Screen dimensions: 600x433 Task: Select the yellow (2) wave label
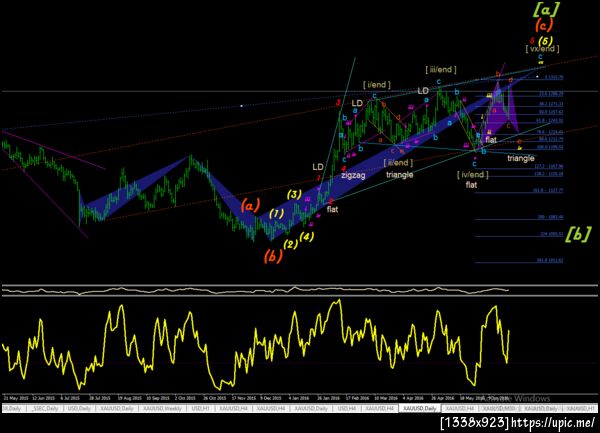(291, 244)
